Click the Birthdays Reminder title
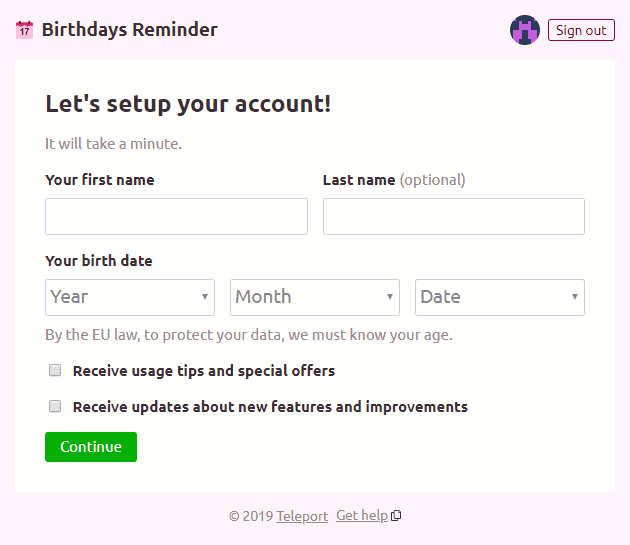Viewport: 630px width, 545px height. pyautogui.click(x=129, y=30)
